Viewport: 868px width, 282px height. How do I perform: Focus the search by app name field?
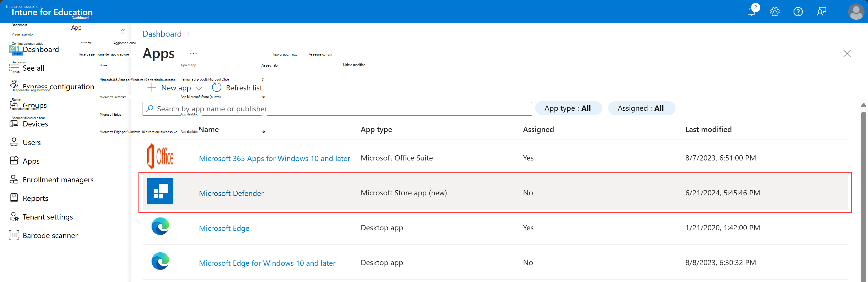pos(337,109)
